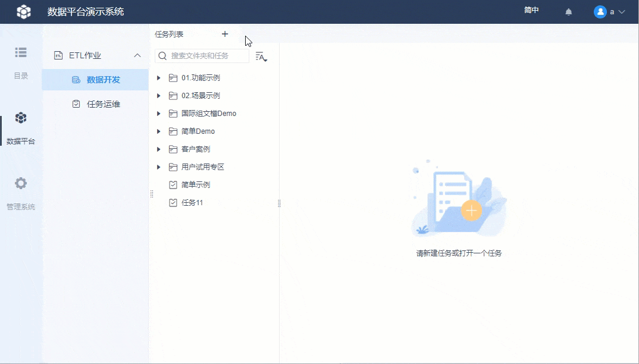Select the 用户试用专区 label
The image size is (639, 364).
click(x=203, y=167)
